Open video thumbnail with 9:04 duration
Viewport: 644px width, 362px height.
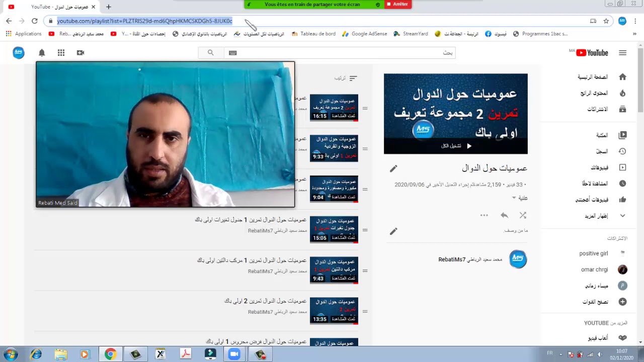[x=334, y=189]
